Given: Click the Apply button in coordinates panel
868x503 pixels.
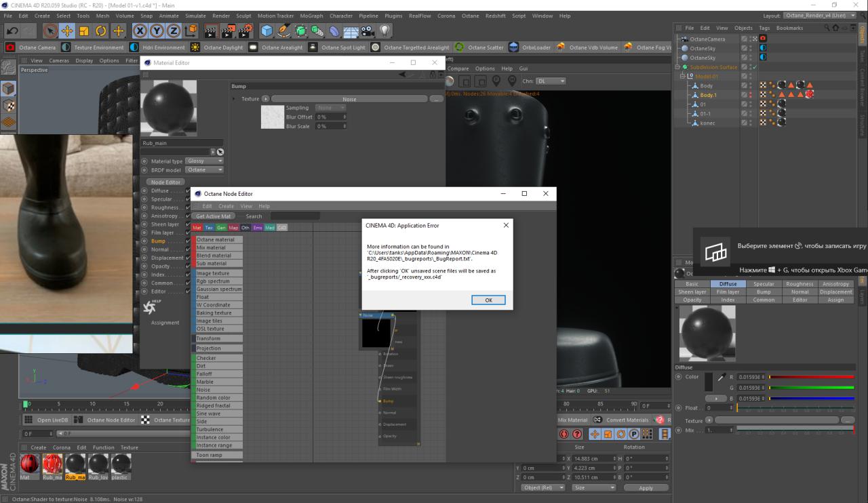Looking at the screenshot, I should pos(646,487).
